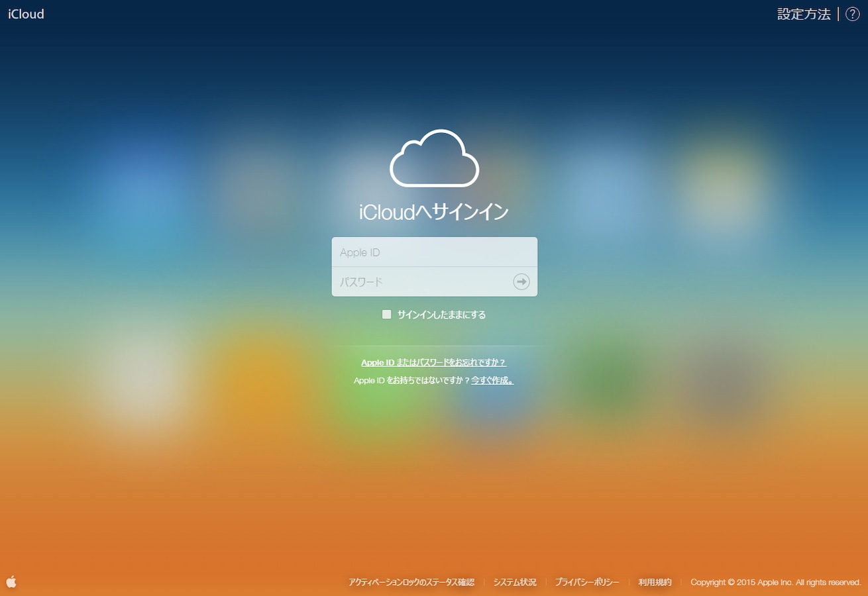Screen dimensions: 868x596
Task: Click the 今すぐ作成 link
Action: click(x=492, y=381)
